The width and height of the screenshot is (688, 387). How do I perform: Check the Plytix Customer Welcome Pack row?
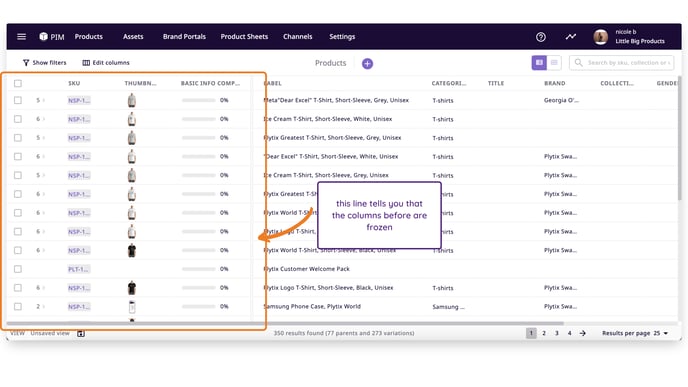click(x=18, y=269)
